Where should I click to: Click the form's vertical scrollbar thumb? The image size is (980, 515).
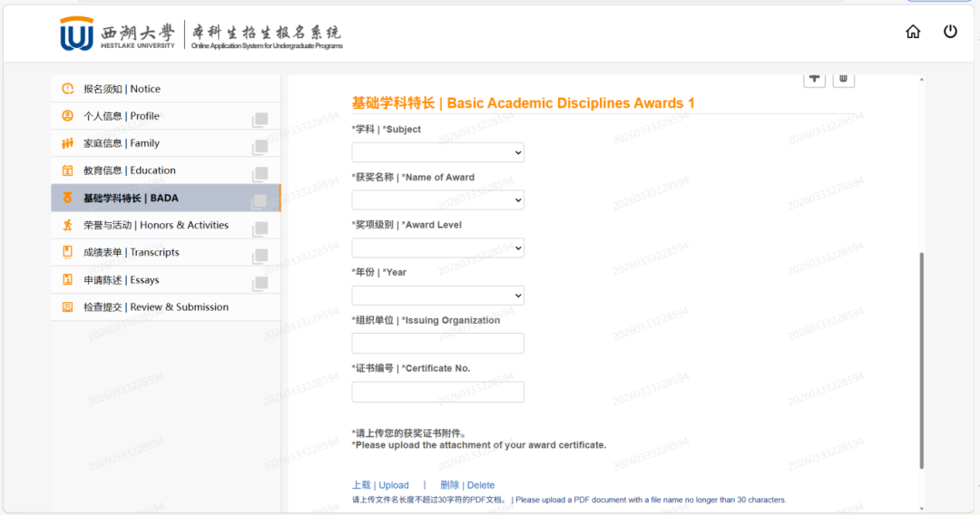point(921,360)
